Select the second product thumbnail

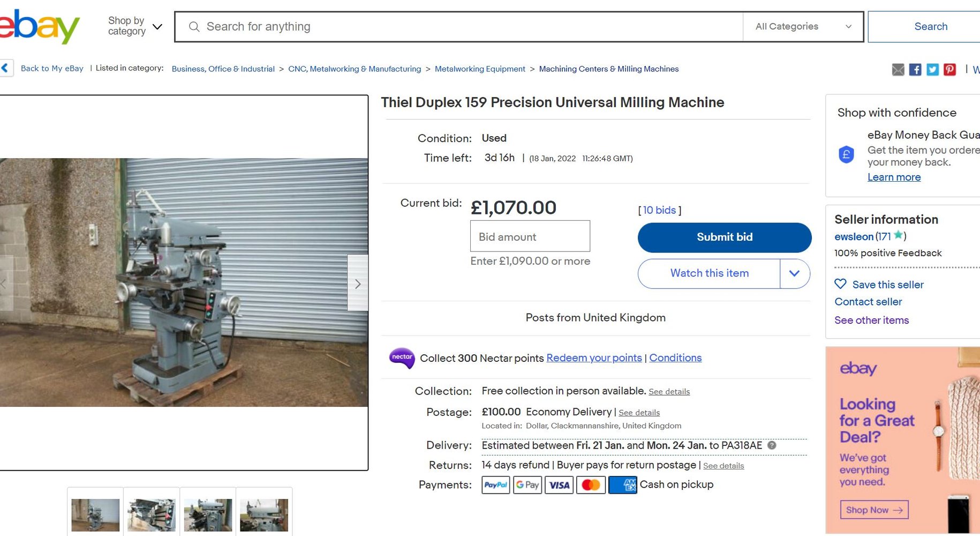(152, 515)
